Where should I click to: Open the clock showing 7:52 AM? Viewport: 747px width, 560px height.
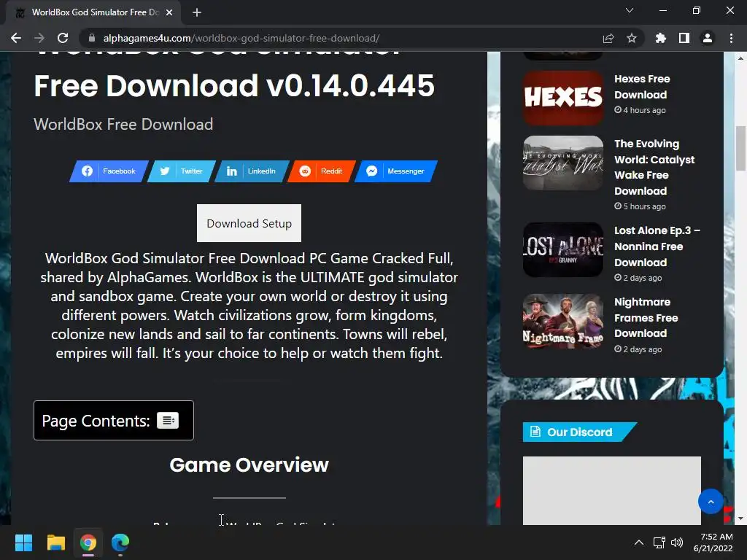713,542
